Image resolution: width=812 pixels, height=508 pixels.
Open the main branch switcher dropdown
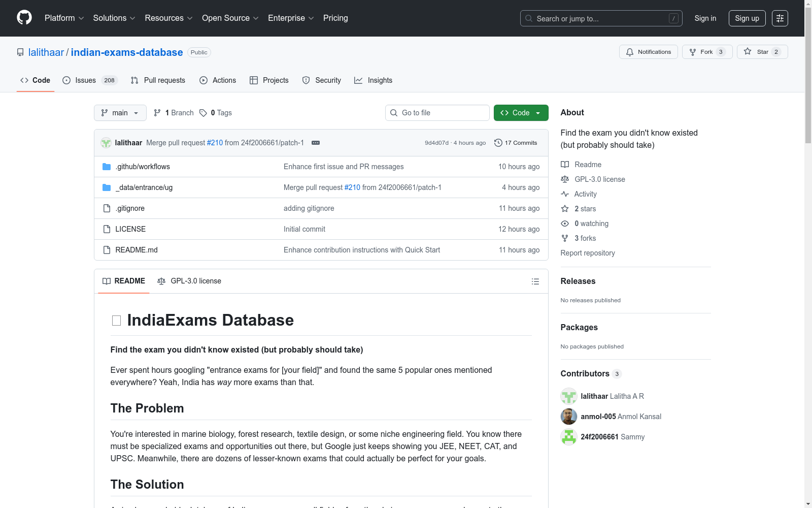point(120,113)
